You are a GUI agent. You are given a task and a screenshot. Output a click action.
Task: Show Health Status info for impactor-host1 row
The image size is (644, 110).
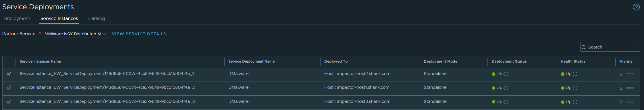[575, 88]
